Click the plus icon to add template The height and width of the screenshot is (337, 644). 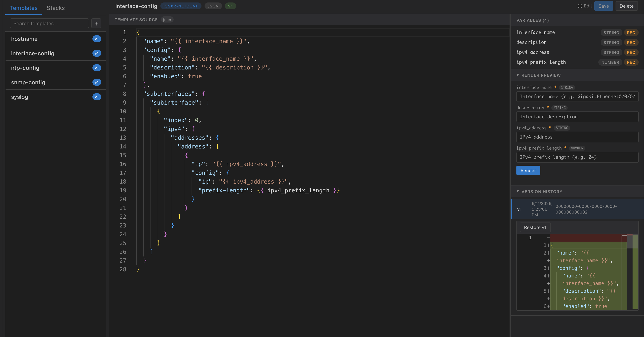point(96,23)
